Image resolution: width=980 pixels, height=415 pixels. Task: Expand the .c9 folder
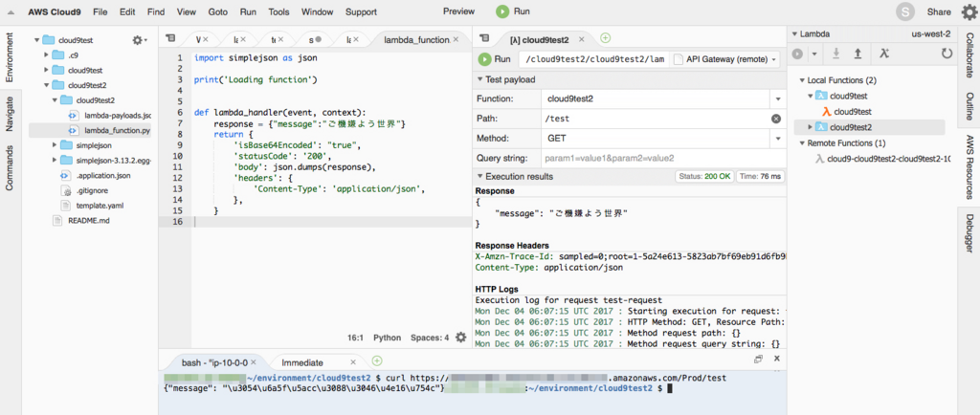point(46,55)
